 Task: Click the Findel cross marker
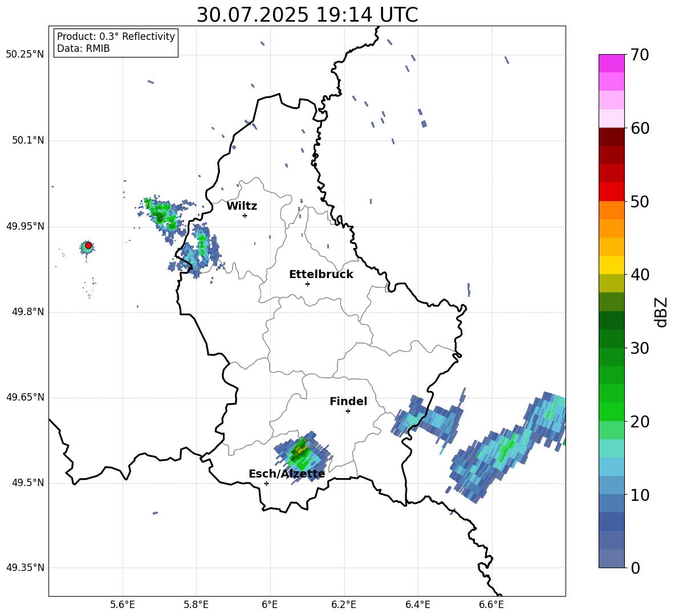pos(348,411)
